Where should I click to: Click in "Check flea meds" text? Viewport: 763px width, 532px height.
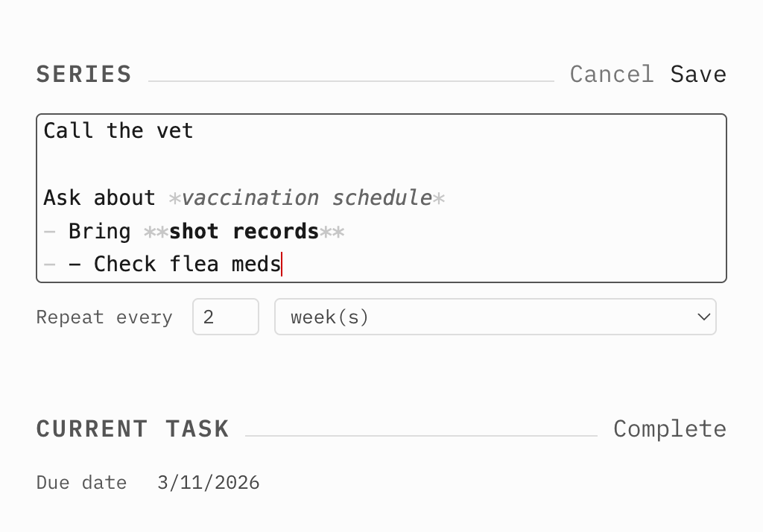coord(186,265)
